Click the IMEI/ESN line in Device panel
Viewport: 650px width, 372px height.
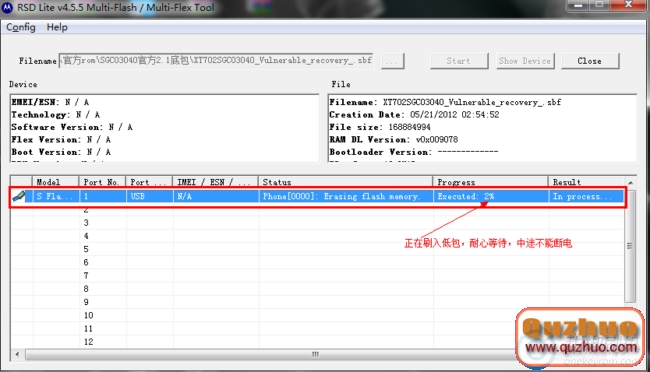coord(50,102)
